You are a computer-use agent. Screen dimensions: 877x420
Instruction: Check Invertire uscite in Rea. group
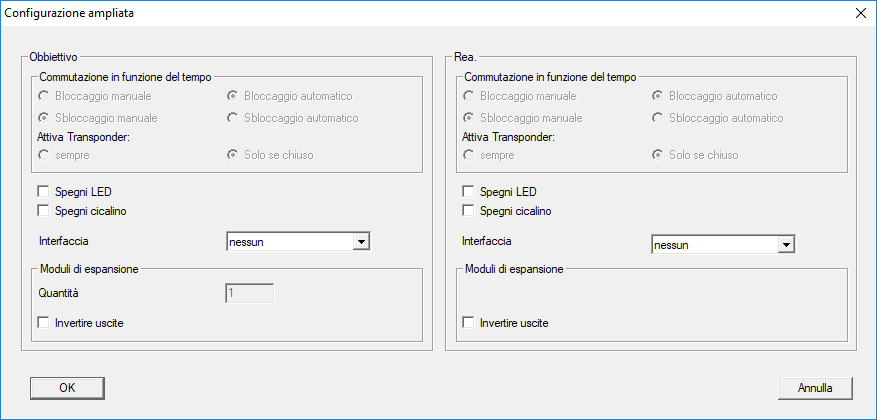pyautogui.click(x=468, y=323)
